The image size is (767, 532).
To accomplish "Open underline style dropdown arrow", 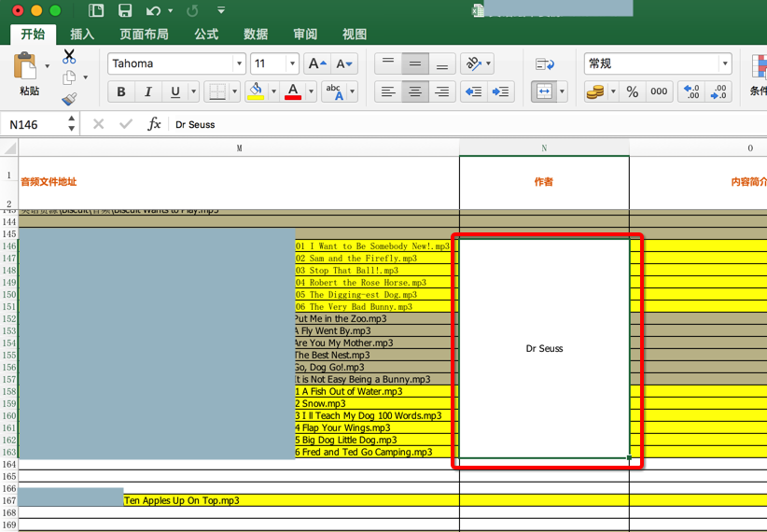I will pyautogui.click(x=194, y=91).
